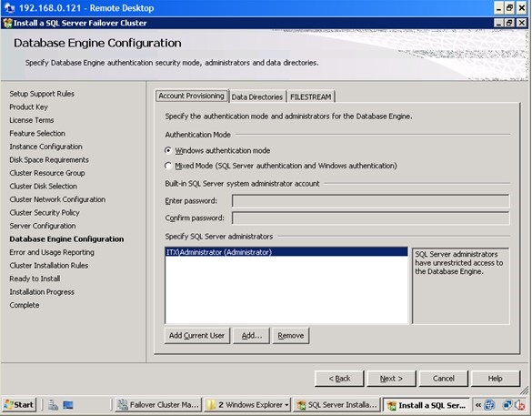The height and width of the screenshot is (416, 532).
Task: Switch to SQL Server Installation taskbar item
Action: click(x=336, y=405)
